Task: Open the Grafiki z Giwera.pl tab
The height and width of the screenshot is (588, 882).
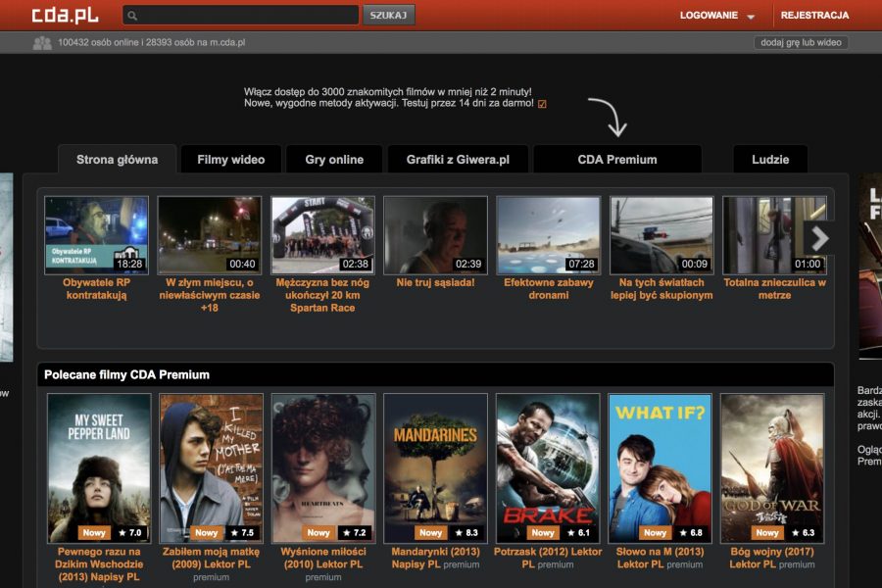Action: point(458,159)
